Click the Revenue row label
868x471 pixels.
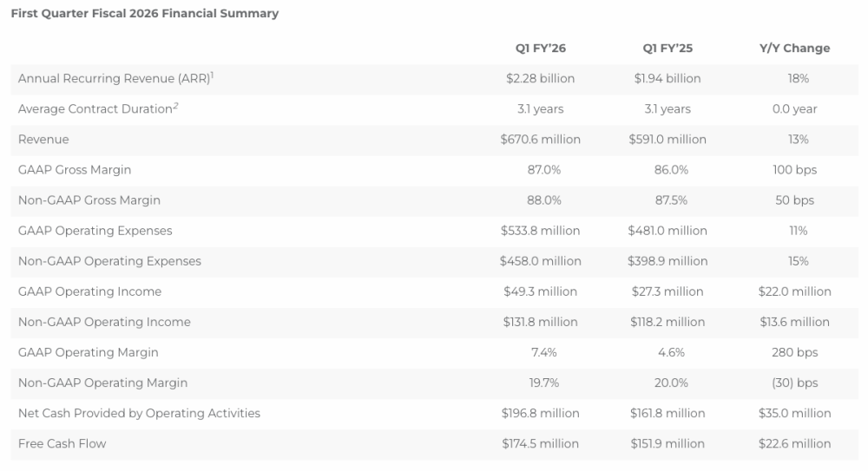43,140
